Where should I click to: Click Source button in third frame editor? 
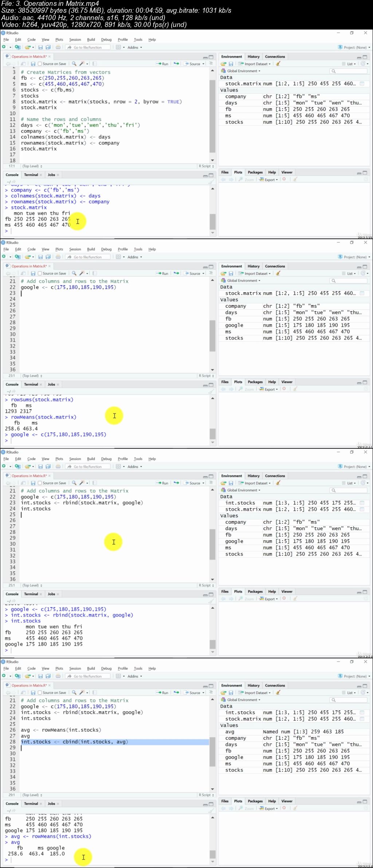pos(193,483)
